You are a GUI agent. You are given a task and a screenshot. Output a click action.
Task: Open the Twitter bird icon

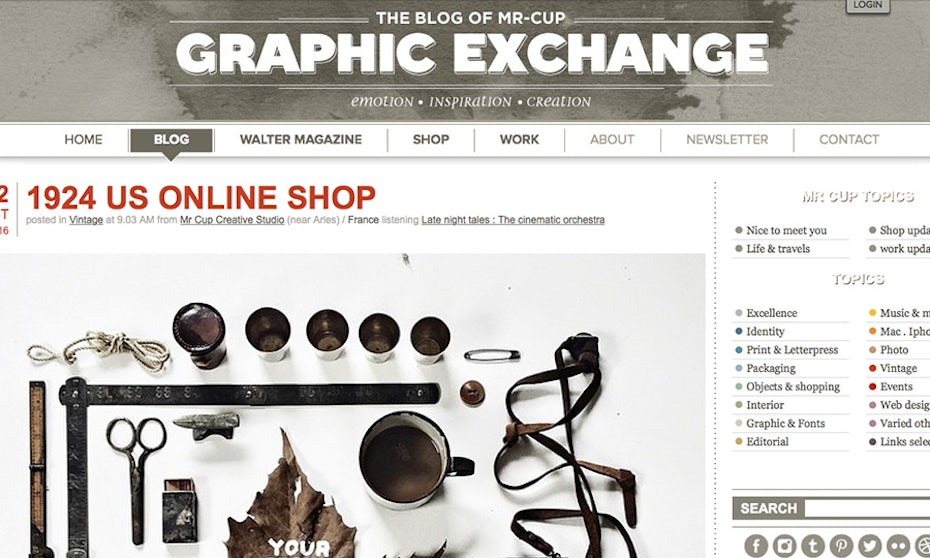point(870,546)
